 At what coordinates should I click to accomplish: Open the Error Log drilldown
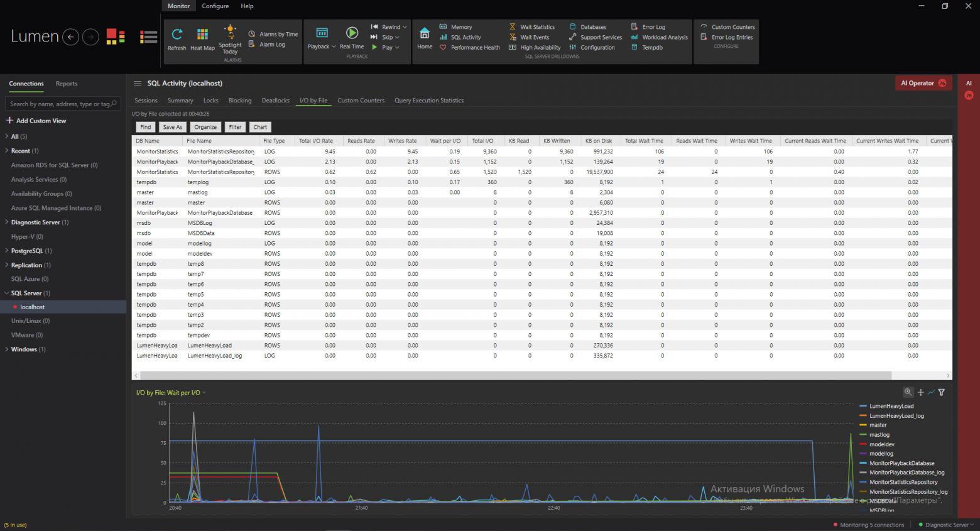tap(648, 27)
